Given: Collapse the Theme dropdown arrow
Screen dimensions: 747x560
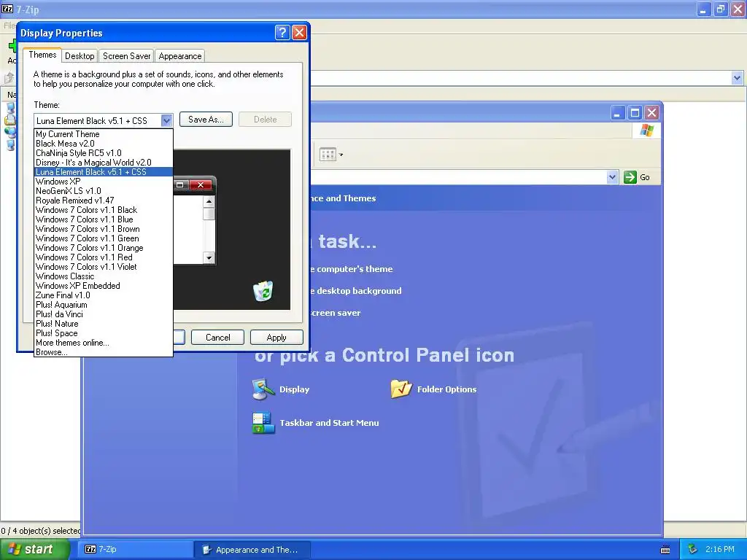Looking at the screenshot, I should click(x=166, y=120).
